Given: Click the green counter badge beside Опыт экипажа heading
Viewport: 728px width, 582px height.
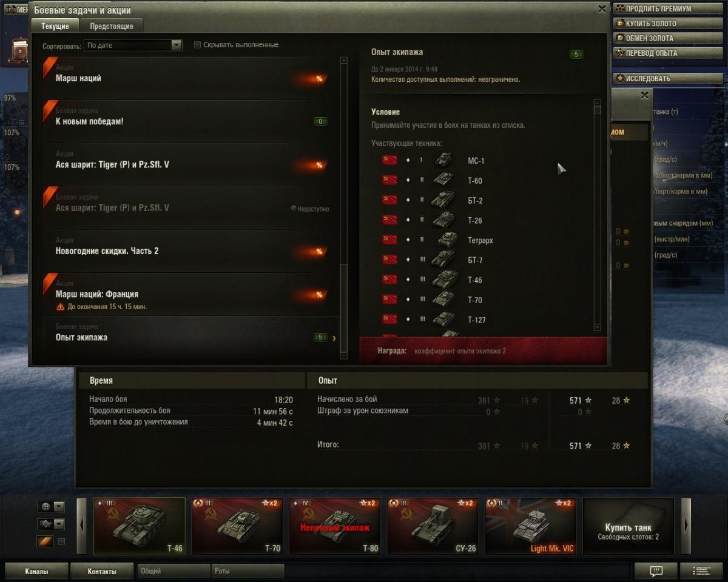Looking at the screenshot, I should (576, 55).
